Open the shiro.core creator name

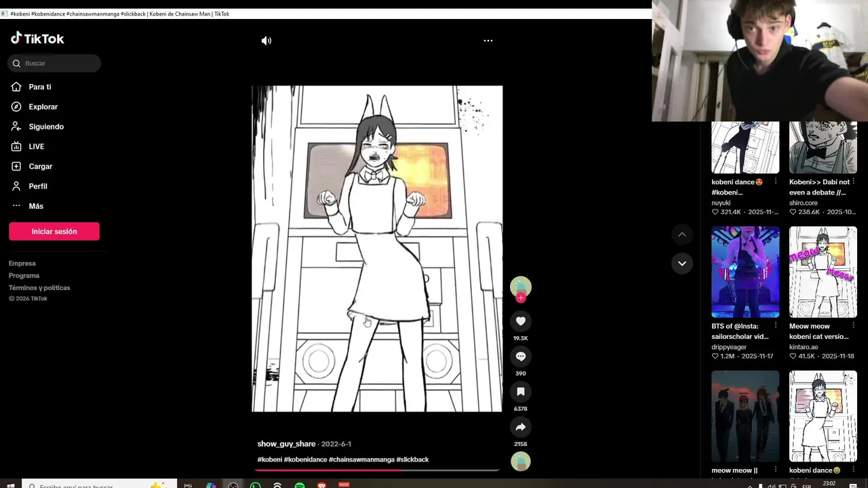click(x=804, y=203)
